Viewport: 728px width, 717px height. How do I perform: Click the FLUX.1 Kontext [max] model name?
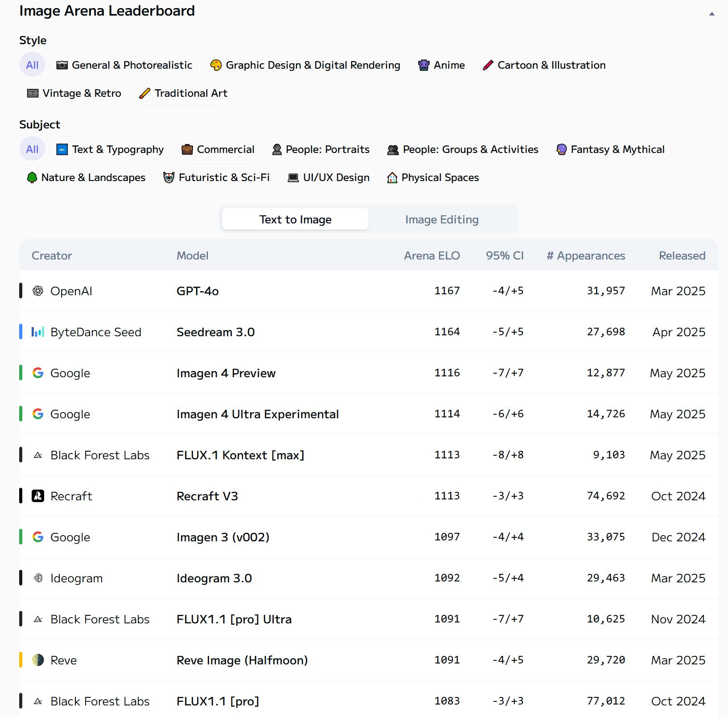pos(240,455)
